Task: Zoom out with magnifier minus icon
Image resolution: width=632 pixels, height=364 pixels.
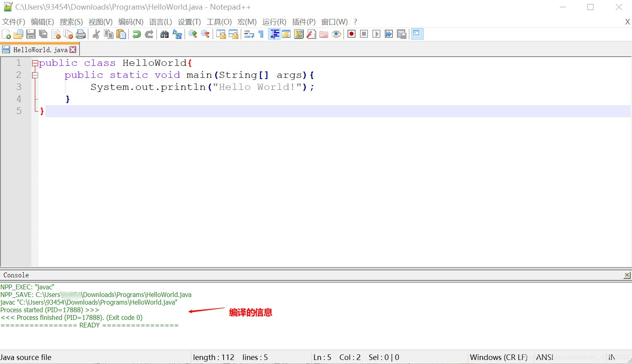Action: click(205, 34)
